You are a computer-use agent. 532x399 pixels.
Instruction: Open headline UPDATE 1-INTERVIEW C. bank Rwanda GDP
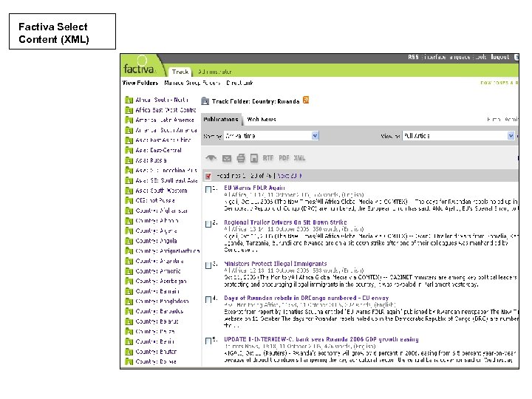click(x=321, y=339)
